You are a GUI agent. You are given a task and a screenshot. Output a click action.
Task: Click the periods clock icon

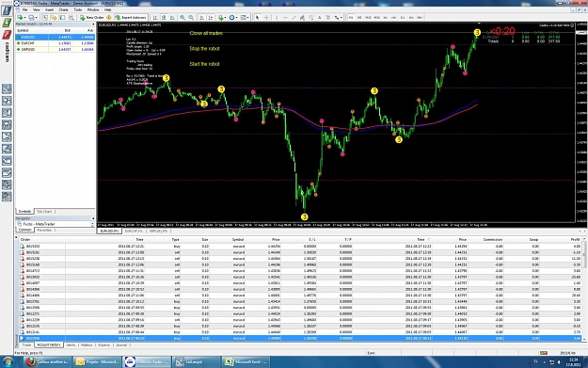(x=231, y=18)
